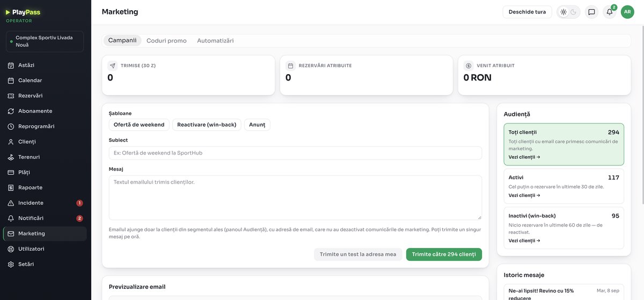Open Setări gear icon
The height and width of the screenshot is (300, 644).
11,264
